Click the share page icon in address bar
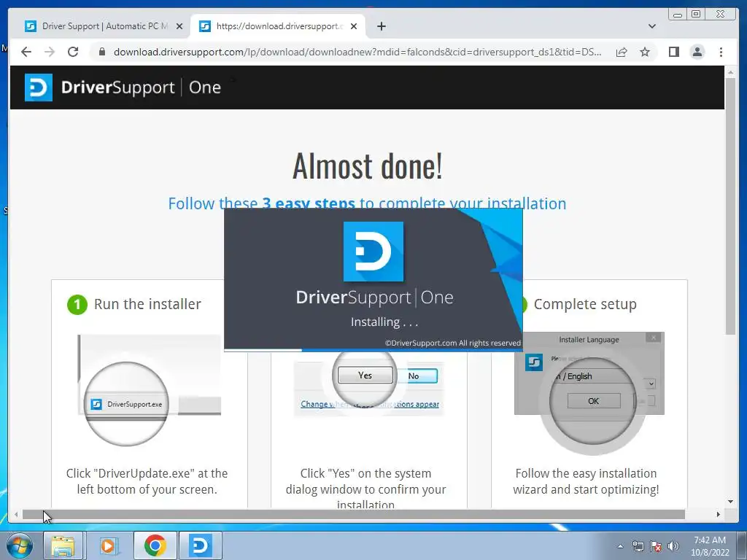Screen dimensions: 747x560 [622, 52]
